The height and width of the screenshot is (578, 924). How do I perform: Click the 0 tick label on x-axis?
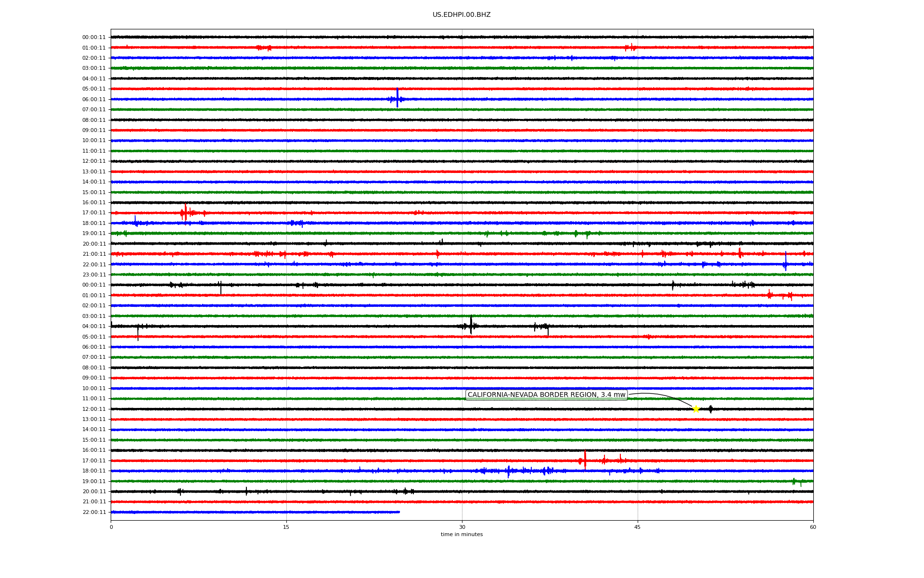tap(111, 527)
